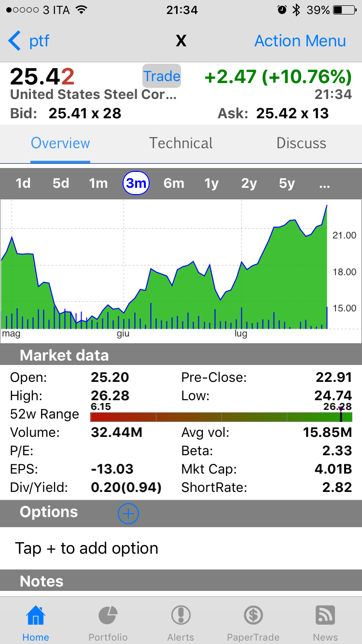Viewport: 362px width, 644px height.
Task: Tap the Trade button
Action: (162, 76)
